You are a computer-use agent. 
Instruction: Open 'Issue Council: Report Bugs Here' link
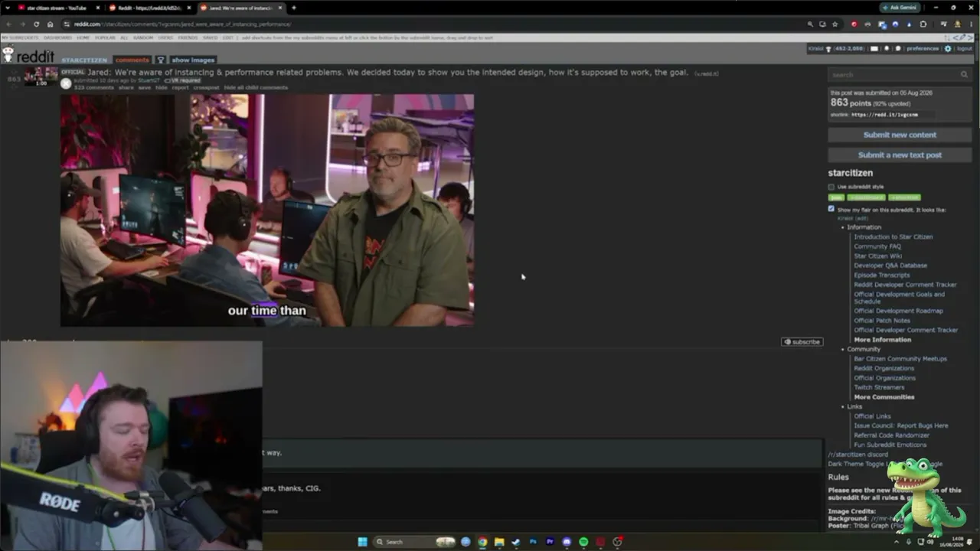point(901,425)
